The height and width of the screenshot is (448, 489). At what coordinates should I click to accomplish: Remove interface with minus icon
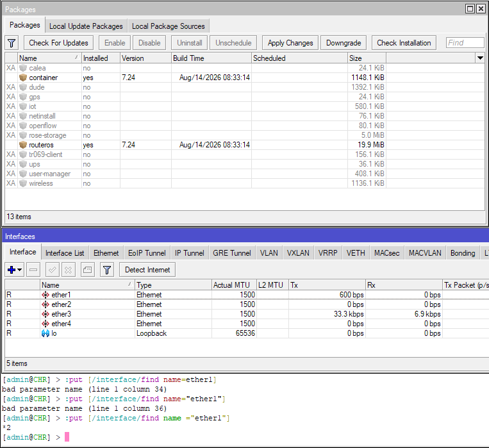33,270
